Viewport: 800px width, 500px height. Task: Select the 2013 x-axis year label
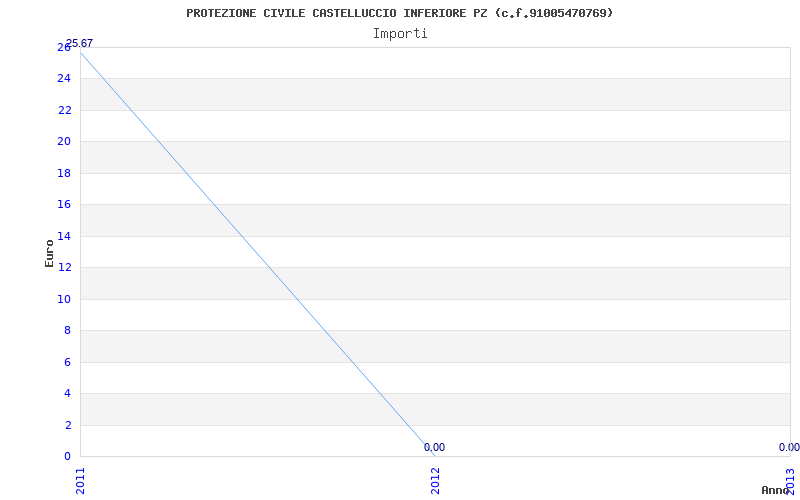790,481
